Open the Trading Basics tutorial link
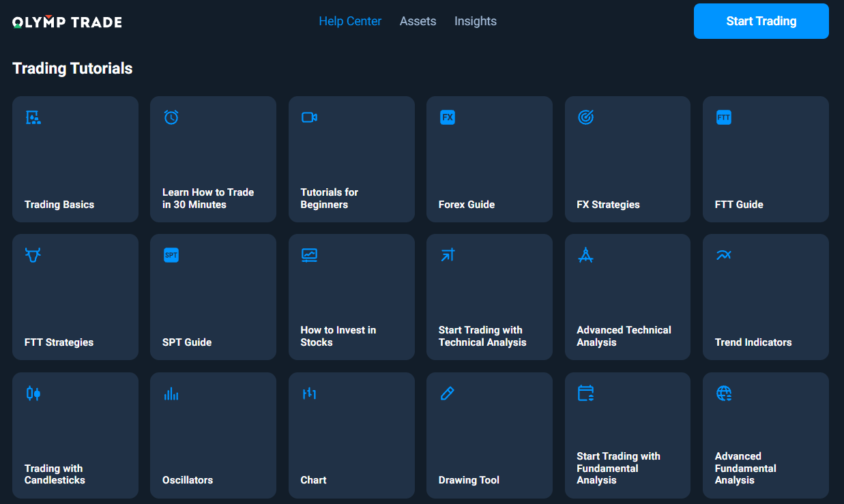Viewport: 844px width, 504px height. [75, 160]
